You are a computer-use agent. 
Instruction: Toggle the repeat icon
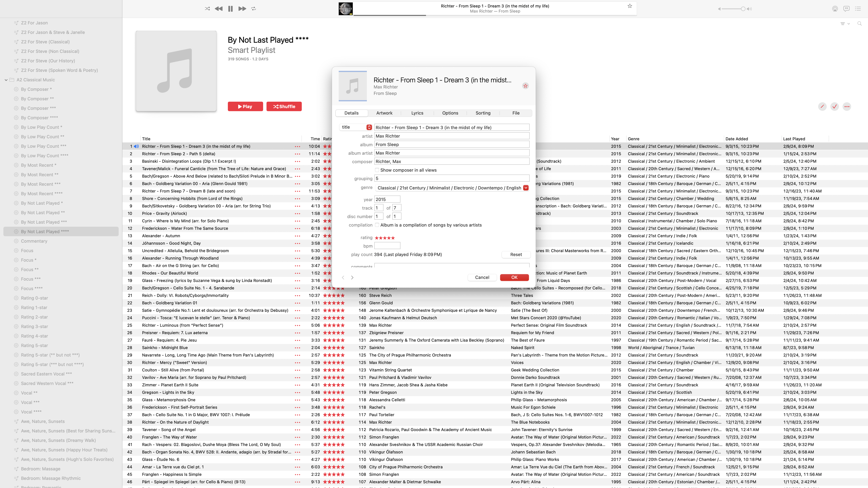tap(254, 9)
